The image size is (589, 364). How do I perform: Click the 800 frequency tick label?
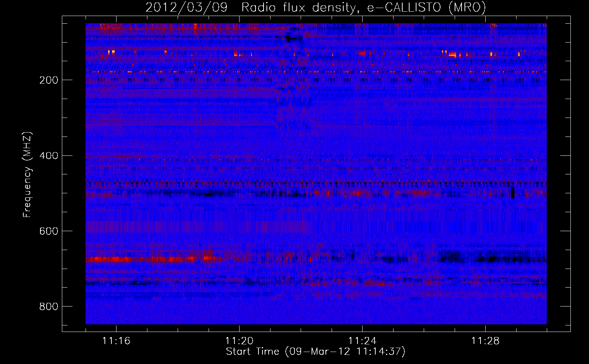pyautogui.click(x=49, y=306)
